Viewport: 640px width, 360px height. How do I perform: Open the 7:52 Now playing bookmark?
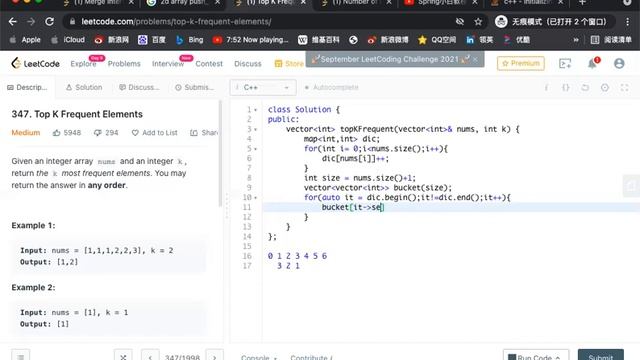[x=251, y=40]
